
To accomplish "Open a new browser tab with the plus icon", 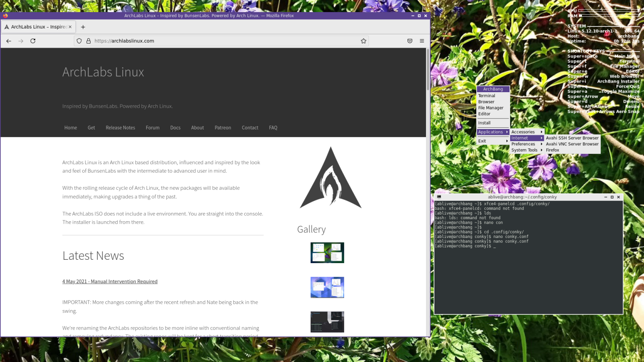I will pos(83,27).
